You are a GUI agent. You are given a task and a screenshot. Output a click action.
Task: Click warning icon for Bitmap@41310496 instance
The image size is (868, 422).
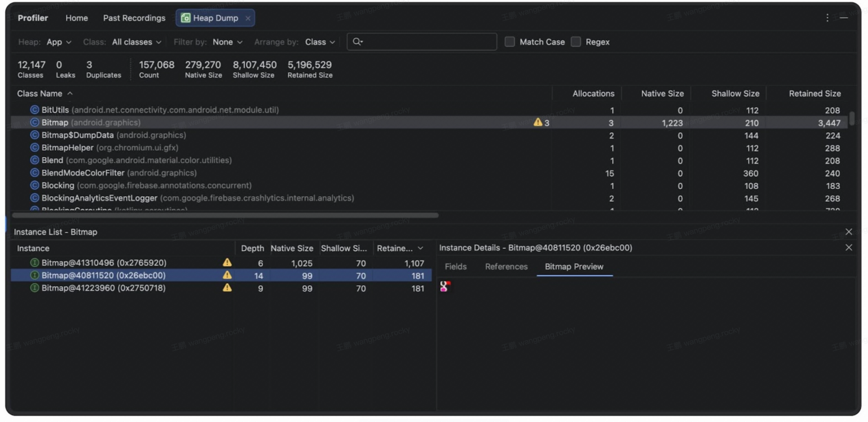click(227, 262)
